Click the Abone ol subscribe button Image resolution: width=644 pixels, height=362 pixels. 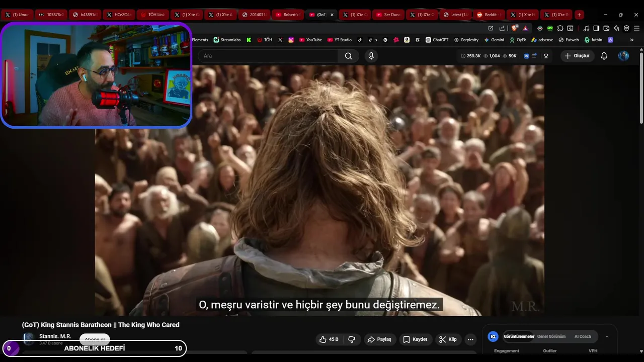95,339
